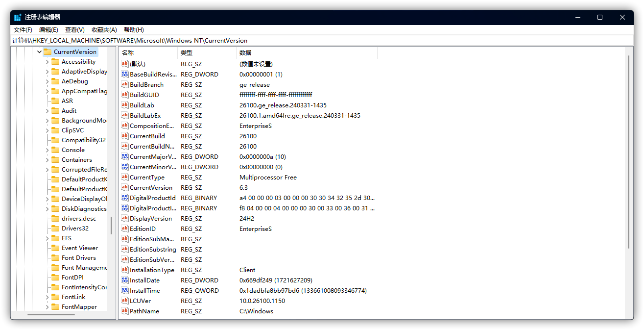Click the 10.0.26100.1150 data cell
This screenshot has width=644, height=330.
click(262, 301)
